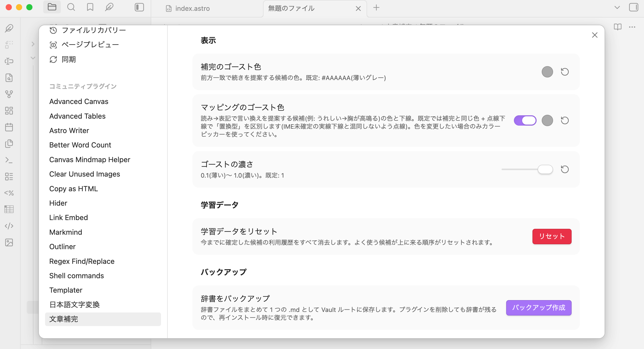This screenshot has width=644, height=349.
Task: Open Templater plugin settings
Action: pos(103,290)
